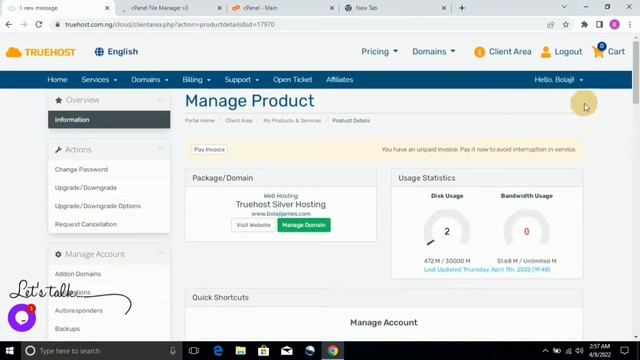Open the Services nav dropdown
640x360 pixels.
coord(99,80)
